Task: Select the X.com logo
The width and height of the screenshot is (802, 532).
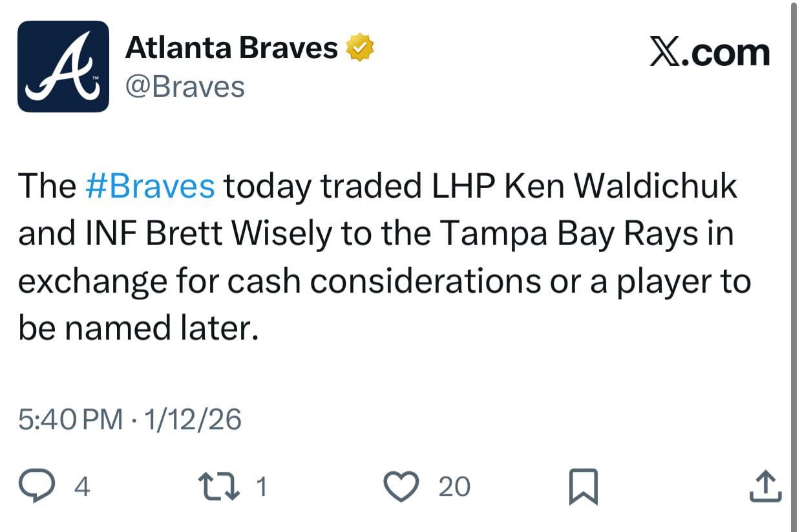Action: pyautogui.click(x=710, y=53)
